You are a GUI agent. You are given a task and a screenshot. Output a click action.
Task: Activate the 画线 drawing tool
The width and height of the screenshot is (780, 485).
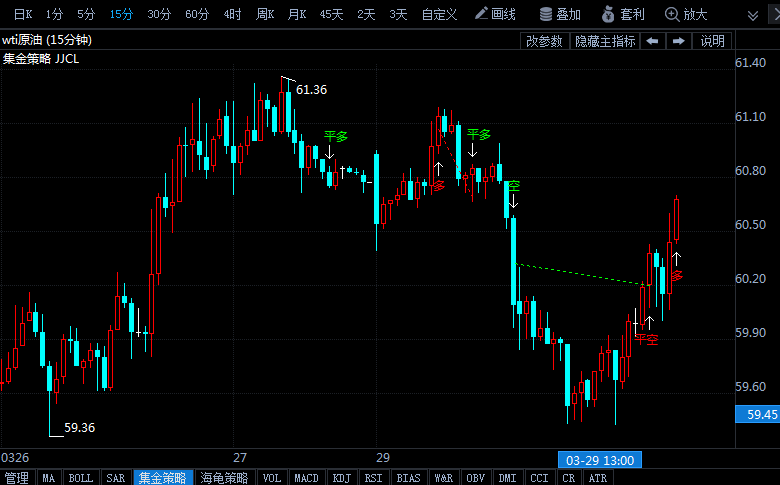(495, 14)
